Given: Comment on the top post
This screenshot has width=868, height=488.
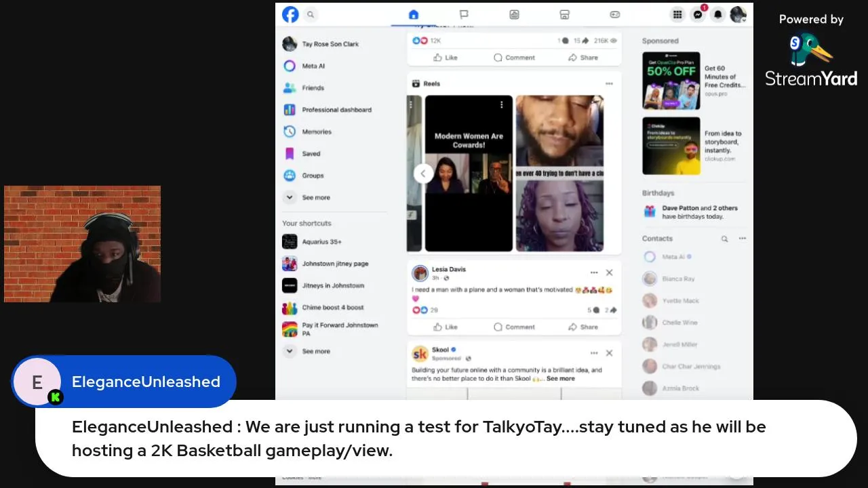Looking at the screenshot, I should pyautogui.click(x=514, y=58).
